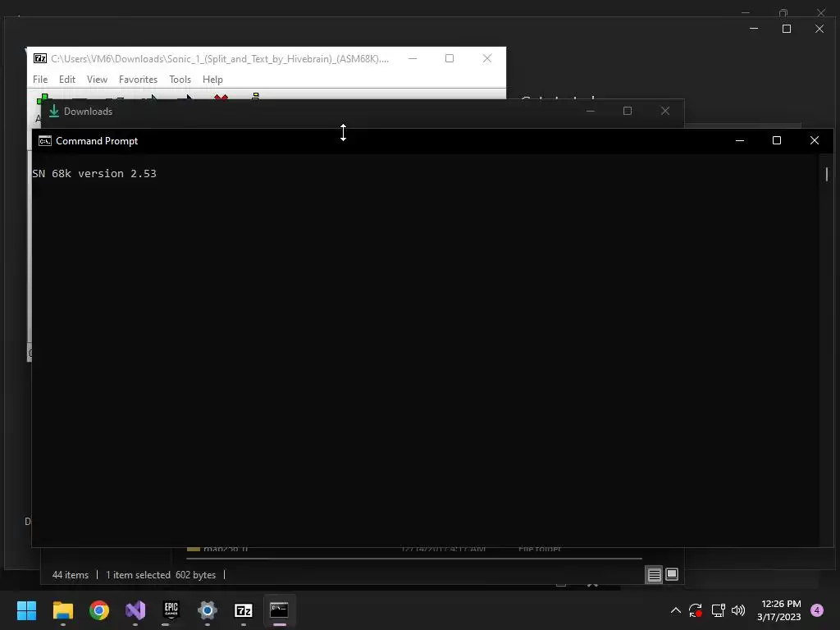Switch to 7-Zip via taskbar icon

point(243,610)
